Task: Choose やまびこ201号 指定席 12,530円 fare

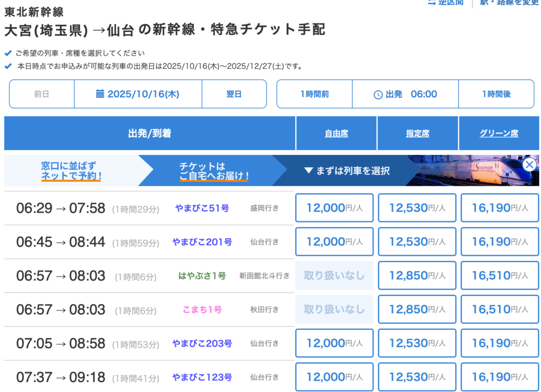Action: pyautogui.click(x=417, y=241)
